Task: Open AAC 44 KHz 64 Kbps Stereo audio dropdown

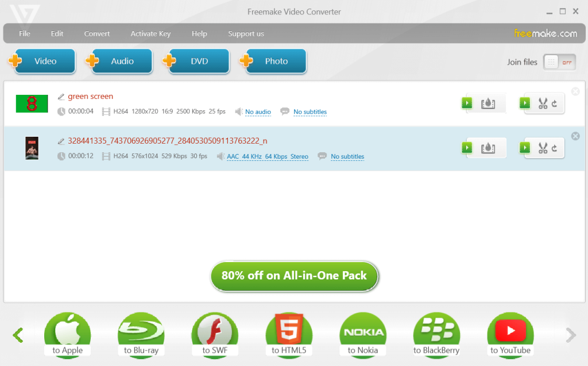Action: [x=268, y=156]
